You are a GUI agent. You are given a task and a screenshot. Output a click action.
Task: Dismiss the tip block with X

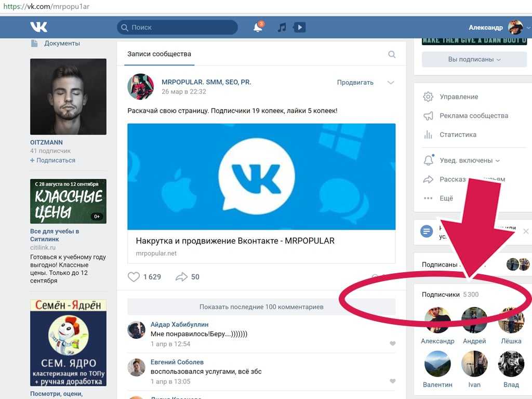pyautogui.click(x=526, y=231)
